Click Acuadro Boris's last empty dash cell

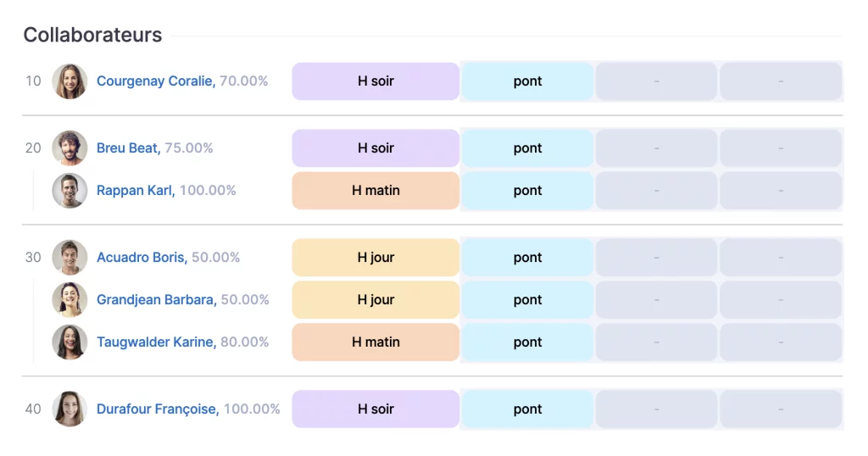[781, 258]
